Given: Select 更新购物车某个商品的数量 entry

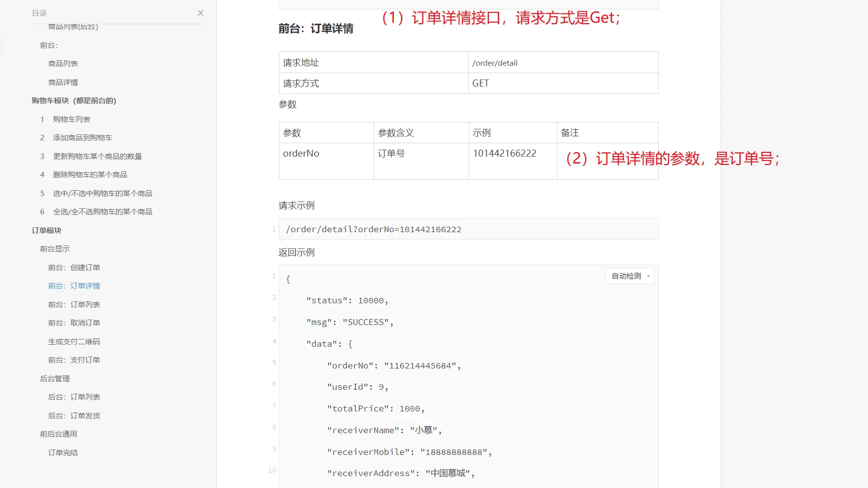Looking at the screenshot, I should [x=97, y=157].
